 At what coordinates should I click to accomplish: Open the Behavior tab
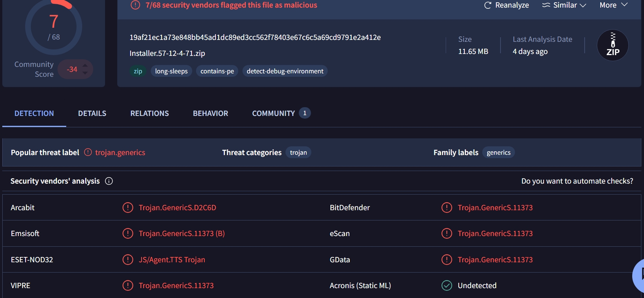click(x=210, y=113)
